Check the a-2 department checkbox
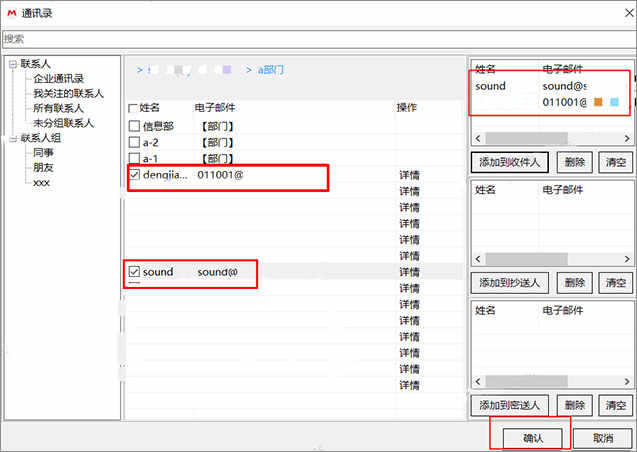Screen dimensions: 637x452 tap(134, 142)
